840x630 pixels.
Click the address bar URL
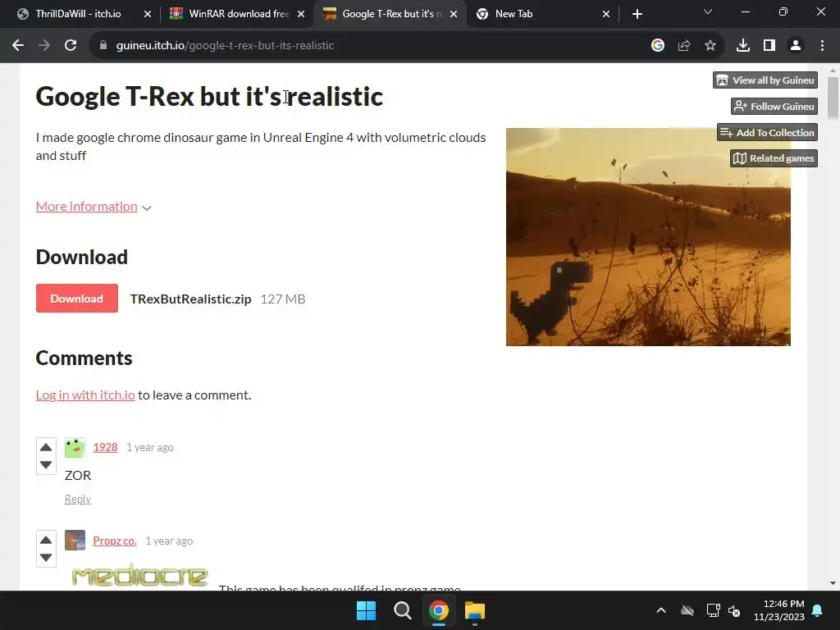tap(225, 46)
